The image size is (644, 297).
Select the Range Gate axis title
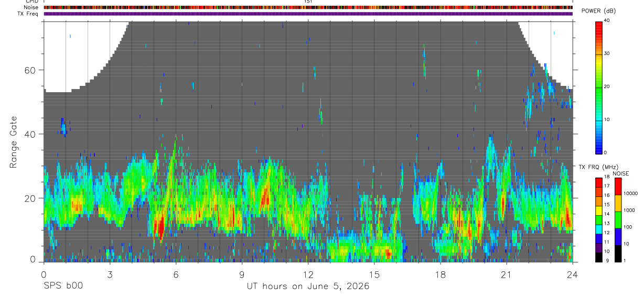coord(13,142)
